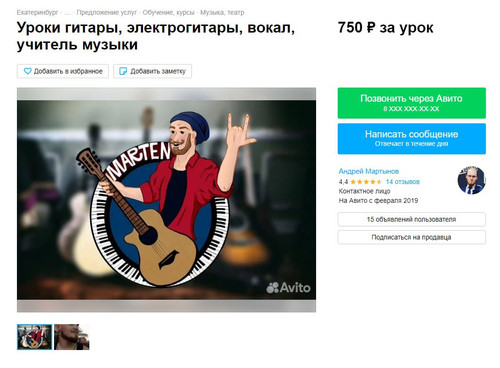
Task: Select the second photo thumbnail
Action: tap(72, 337)
